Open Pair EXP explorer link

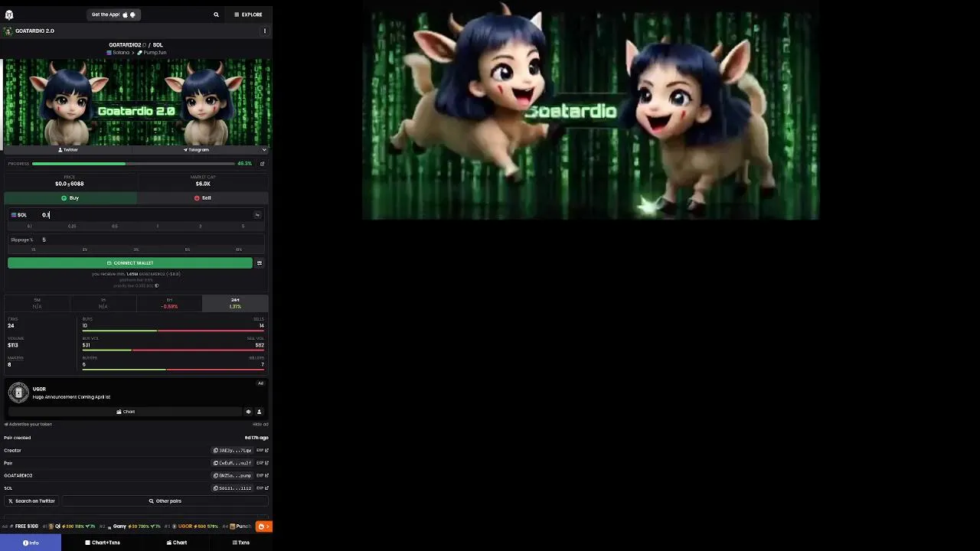click(x=263, y=463)
